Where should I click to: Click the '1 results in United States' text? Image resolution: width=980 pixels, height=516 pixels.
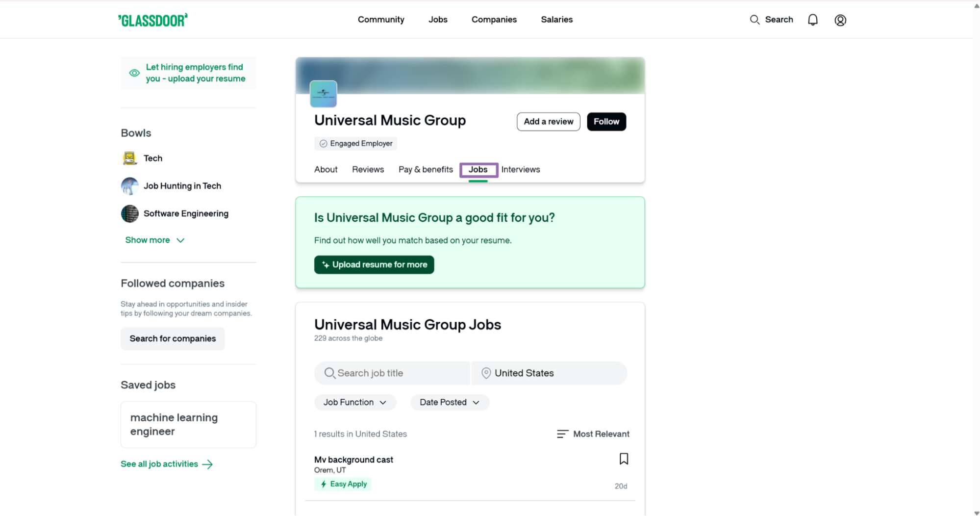click(360, 434)
